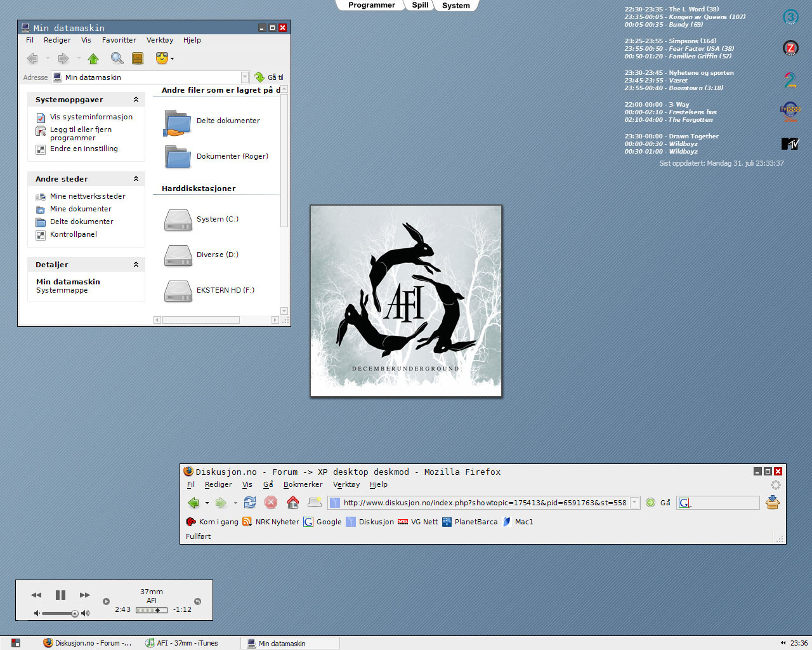Open the Search magnifier in Explorer toolbar
This screenshot has height=650, width=812.
tap(117, 58)
